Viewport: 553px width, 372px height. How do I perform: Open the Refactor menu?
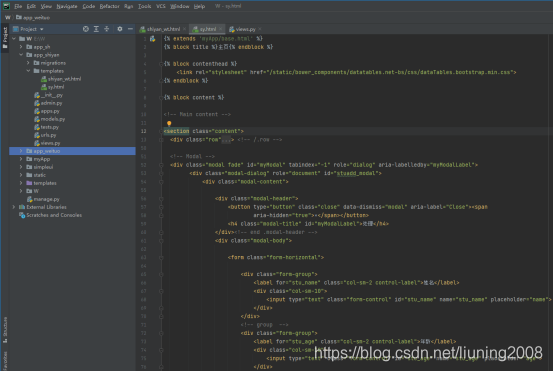click(109, 6)
